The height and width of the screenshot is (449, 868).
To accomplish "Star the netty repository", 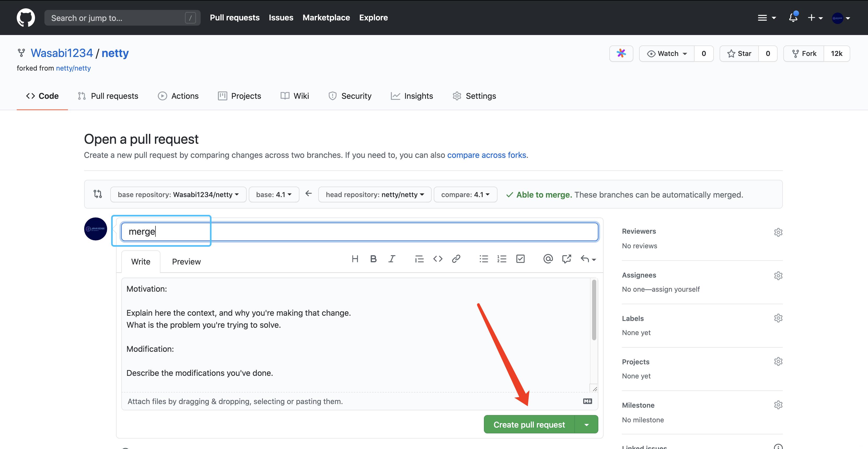I will [739, 54].
